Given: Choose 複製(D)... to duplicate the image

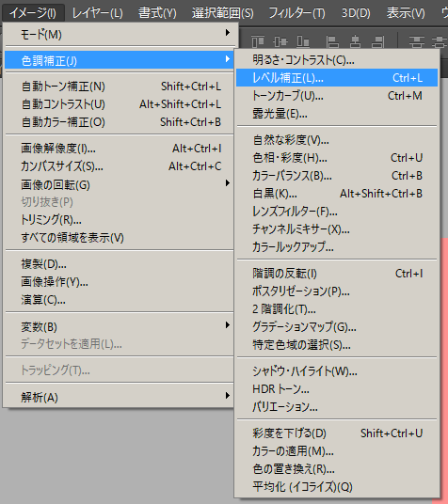Looking at the screenshot, I should 120,264.
